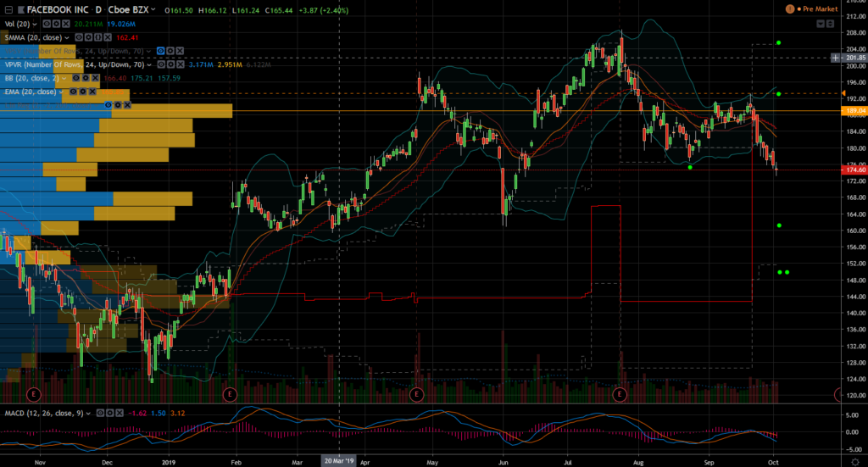Screen dimensions: 868x467
Task: Remove the VPVR indicator
Action: pyautogui.click(x=181, y=64)
